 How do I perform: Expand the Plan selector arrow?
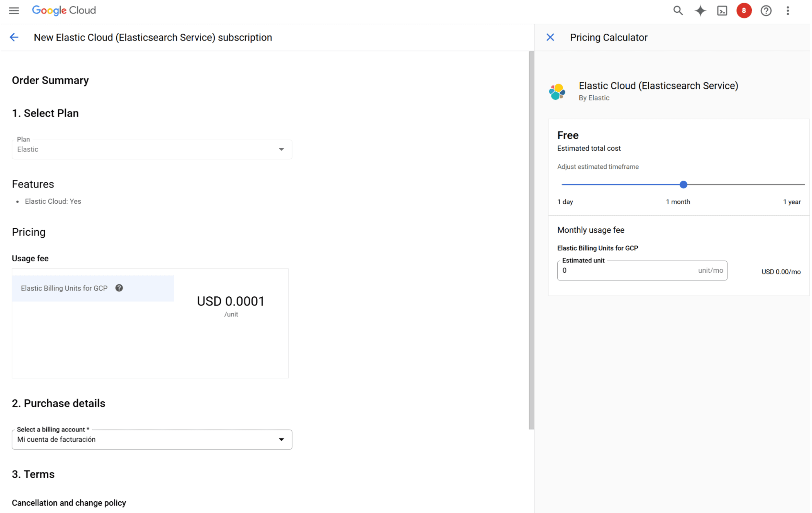click(282, 149)
